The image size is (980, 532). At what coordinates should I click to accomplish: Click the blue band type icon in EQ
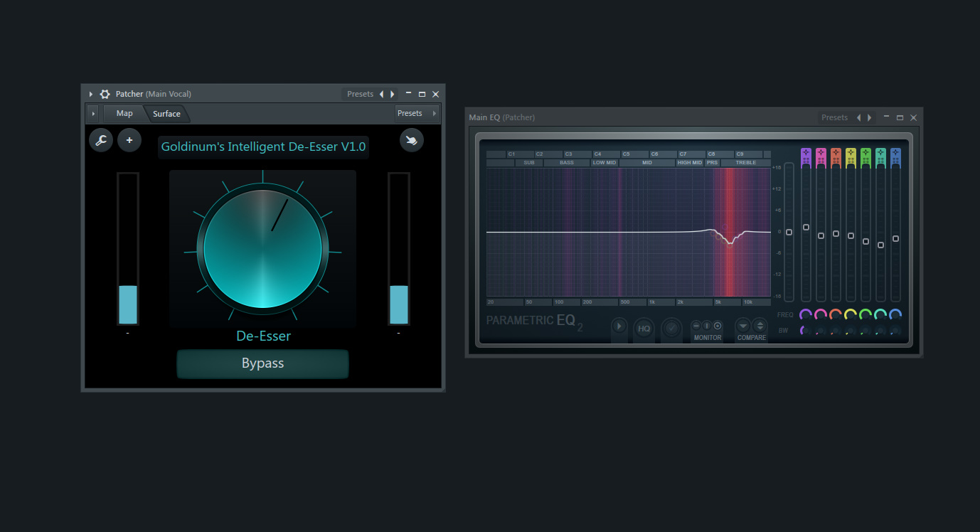click(895, 156)
